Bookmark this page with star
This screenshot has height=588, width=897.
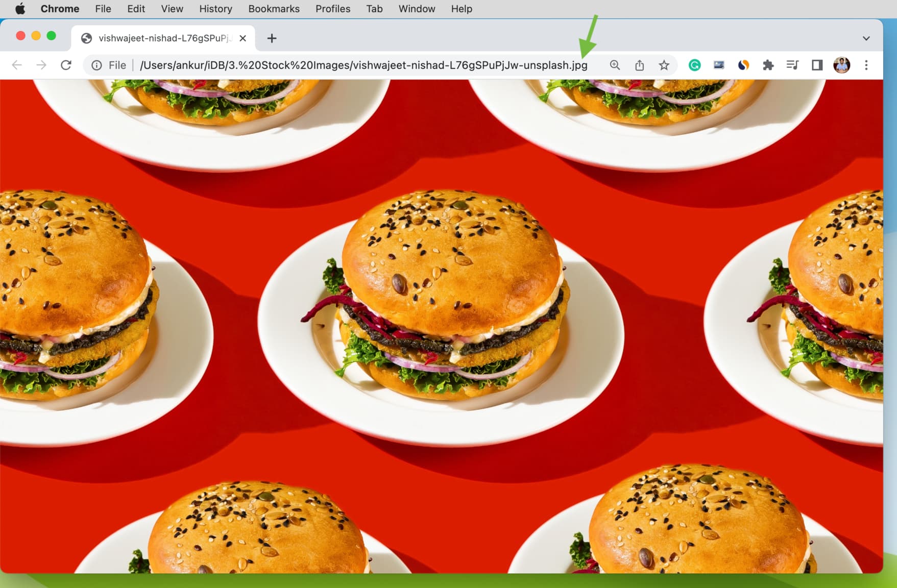click(664, 65)
